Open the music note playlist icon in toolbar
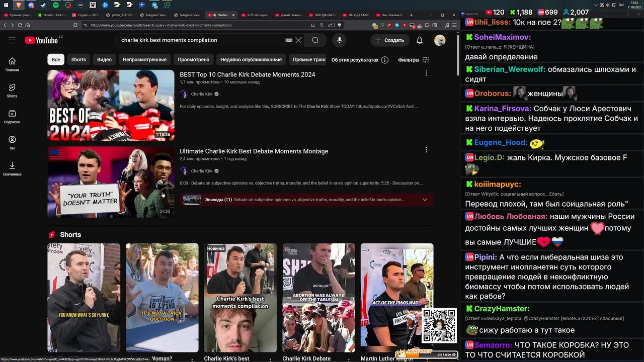644x362 pixels. tap(447, 25)
